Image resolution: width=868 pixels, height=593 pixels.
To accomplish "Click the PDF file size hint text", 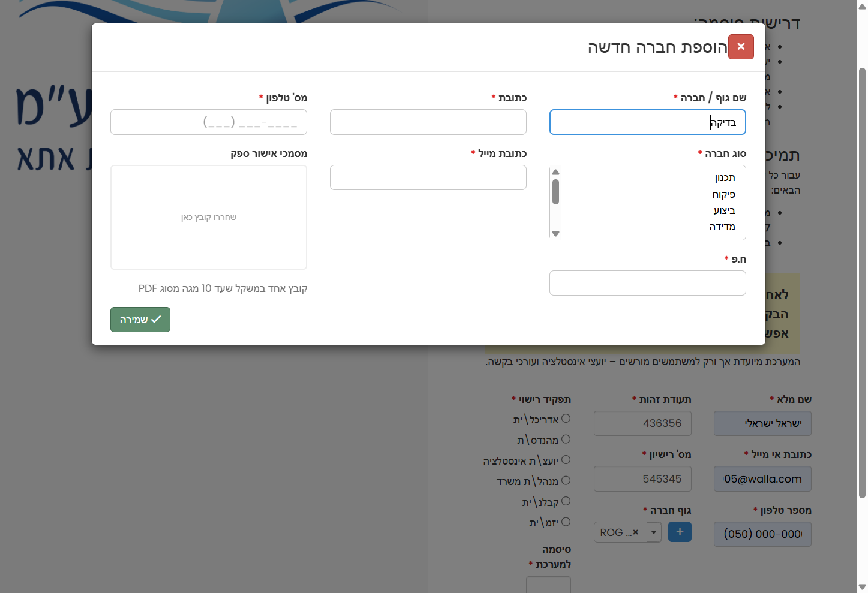I will (223, 288).
